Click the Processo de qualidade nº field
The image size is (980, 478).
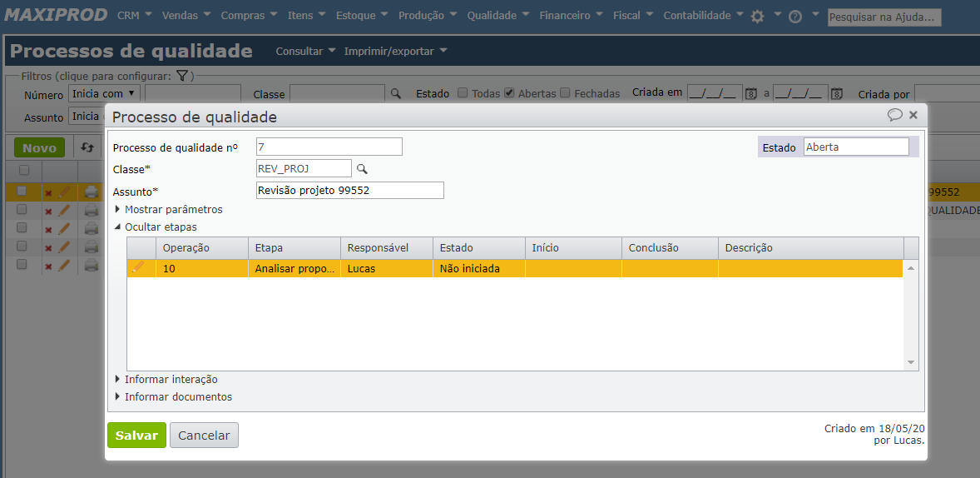click(329, 147)
